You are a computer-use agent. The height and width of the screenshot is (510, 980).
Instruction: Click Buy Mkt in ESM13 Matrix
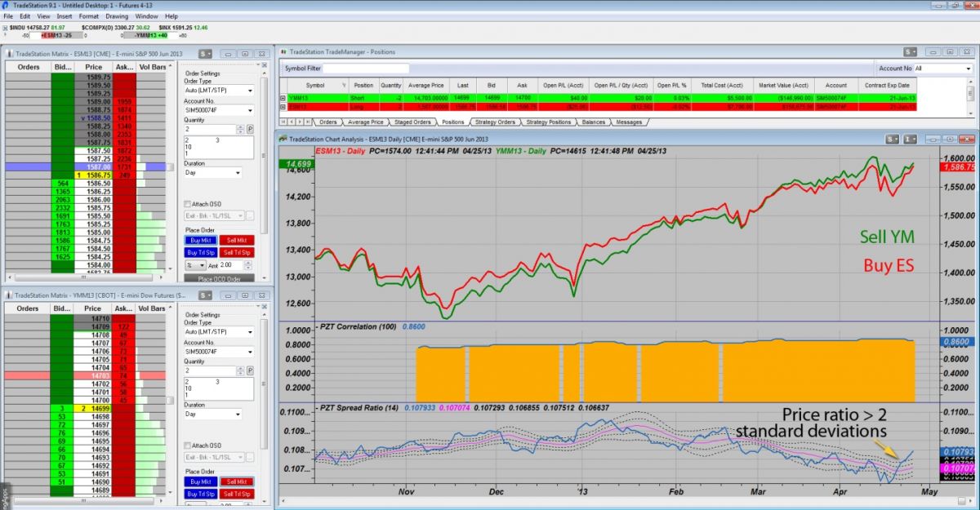(198, 240)
